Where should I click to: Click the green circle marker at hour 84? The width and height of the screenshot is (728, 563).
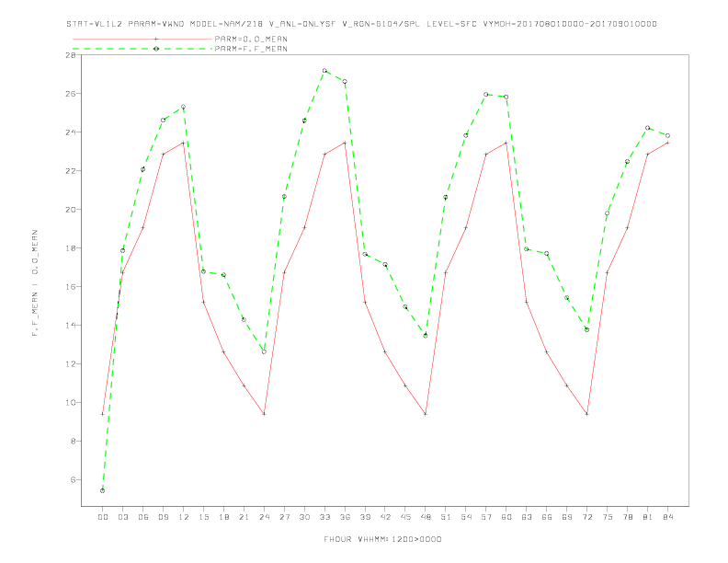667,135
